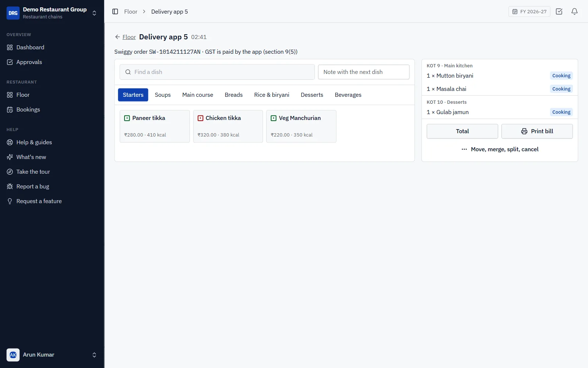Click the Report a bug icon

click(10, 187)
